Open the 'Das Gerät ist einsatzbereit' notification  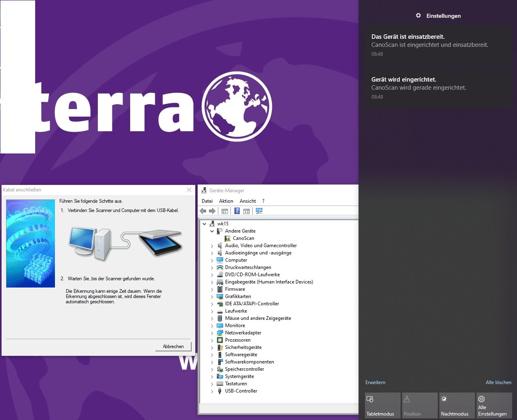tap(438, 44)
